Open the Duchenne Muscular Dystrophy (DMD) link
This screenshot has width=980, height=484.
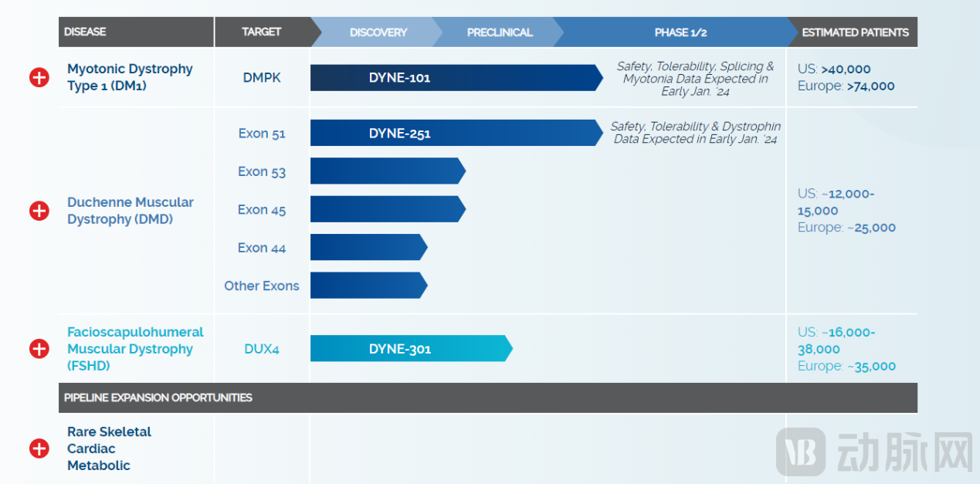[130, 211]
